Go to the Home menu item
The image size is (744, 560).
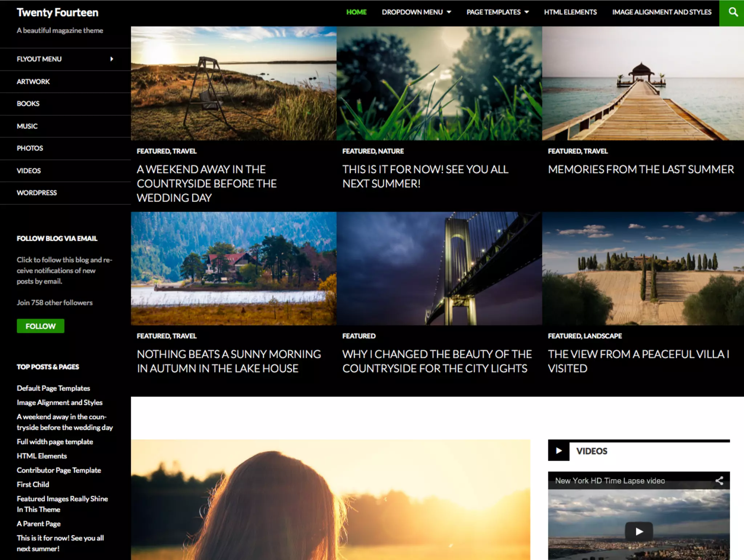(356, 12)
